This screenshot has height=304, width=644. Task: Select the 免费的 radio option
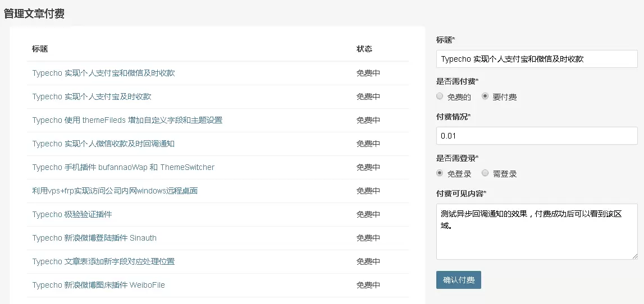(x=440, y=96)
